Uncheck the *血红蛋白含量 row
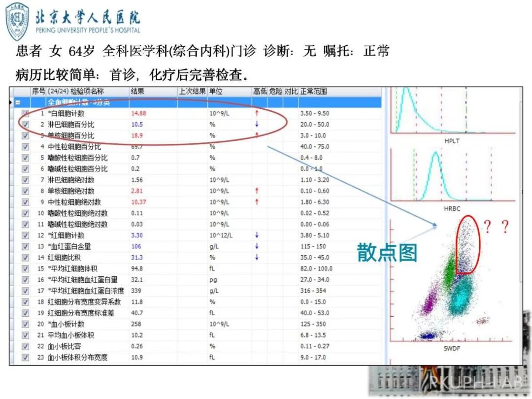The height and width of the screenshot is (399, 532). point(26,246)
